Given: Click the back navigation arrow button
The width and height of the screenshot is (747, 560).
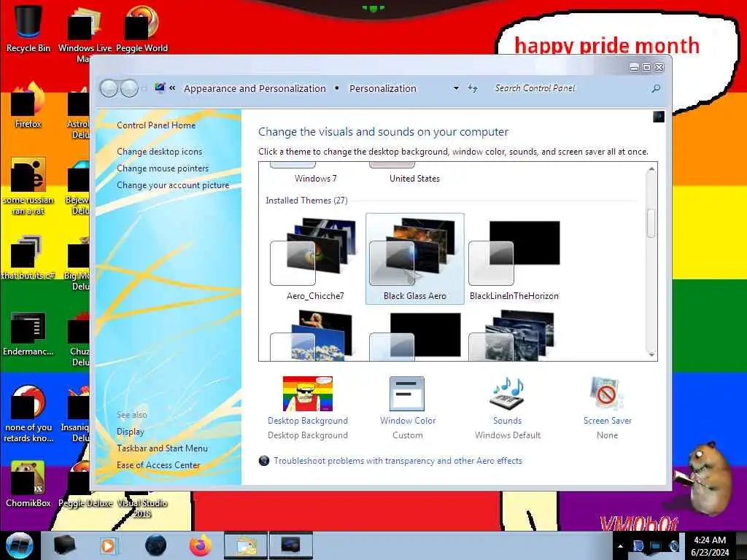Looking at the screenshot, I should point(109,88).
